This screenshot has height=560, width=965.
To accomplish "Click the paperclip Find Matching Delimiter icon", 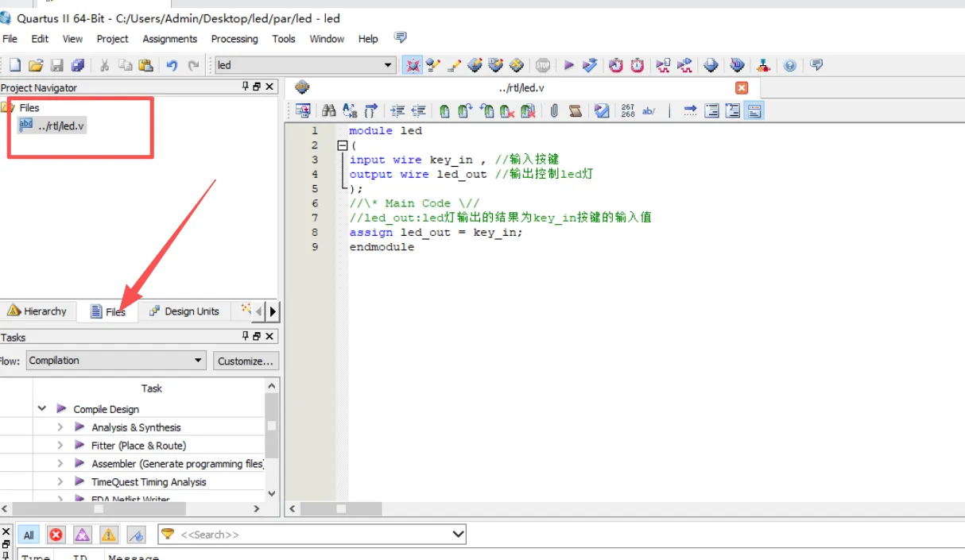I will pos(554,111).
